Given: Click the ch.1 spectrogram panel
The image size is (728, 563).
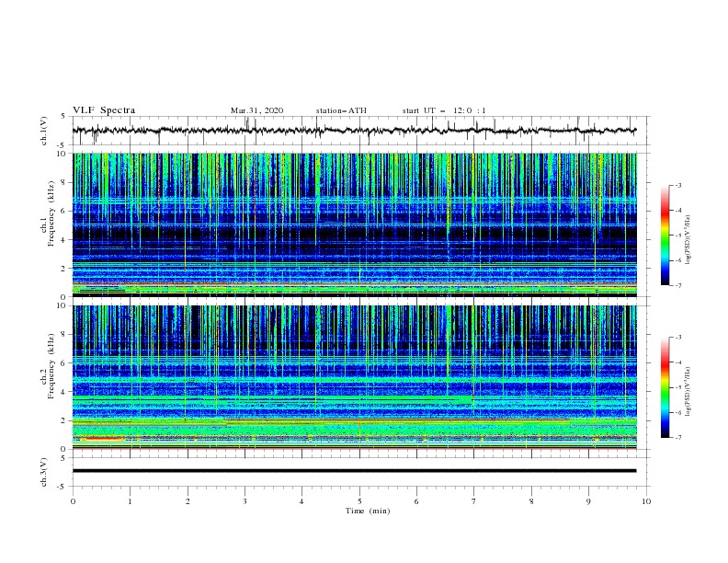Looking at the screenshot, I should tap(354, 224).
